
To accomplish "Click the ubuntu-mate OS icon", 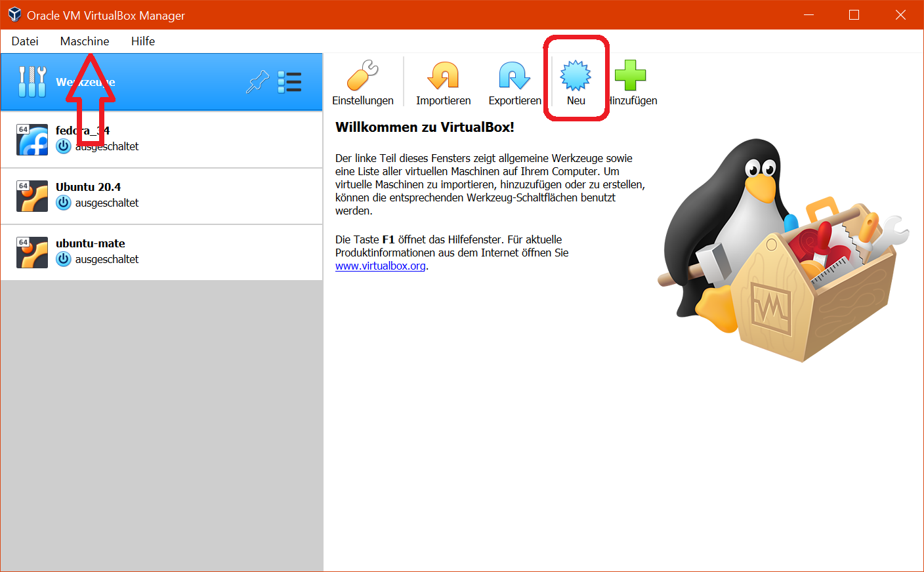I will 32,252.
